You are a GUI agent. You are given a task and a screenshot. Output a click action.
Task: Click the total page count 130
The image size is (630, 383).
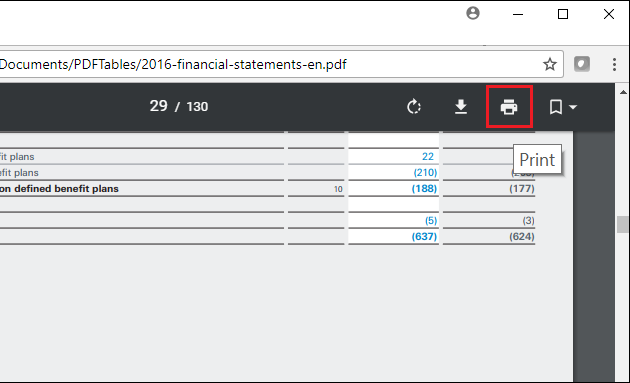click(197, 107)
